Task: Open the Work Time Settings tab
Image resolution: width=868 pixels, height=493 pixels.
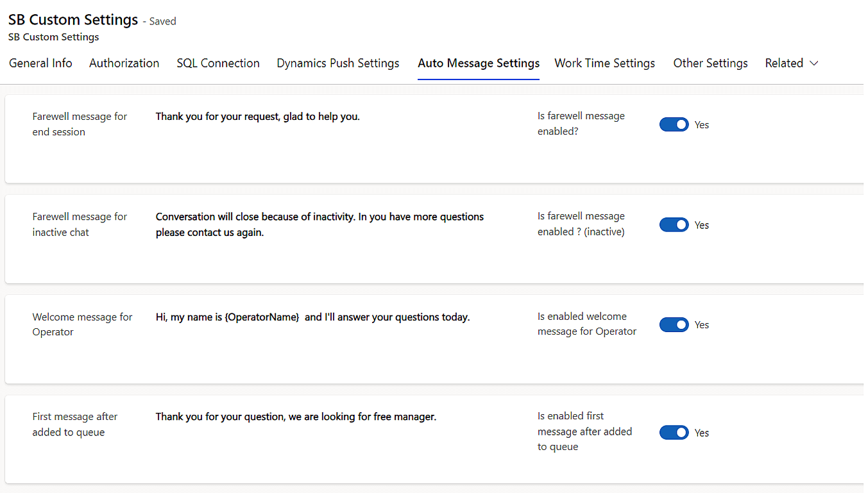Action: pos(604,63)
